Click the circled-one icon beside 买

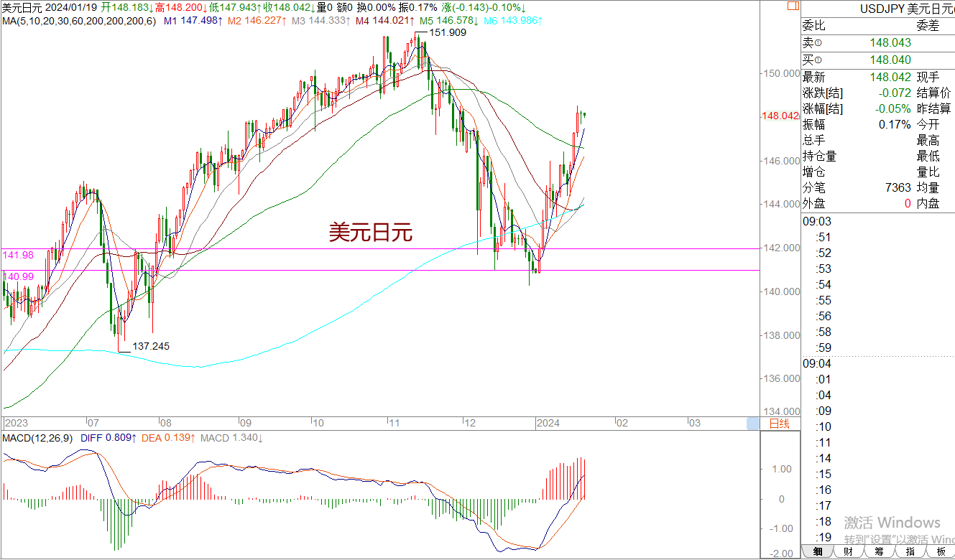818,60
